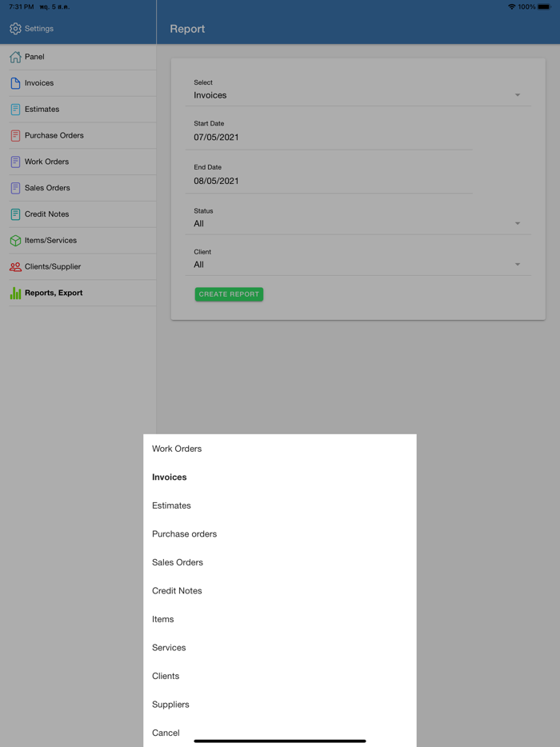Choose Estimates in the picker list

pos(280,505)
